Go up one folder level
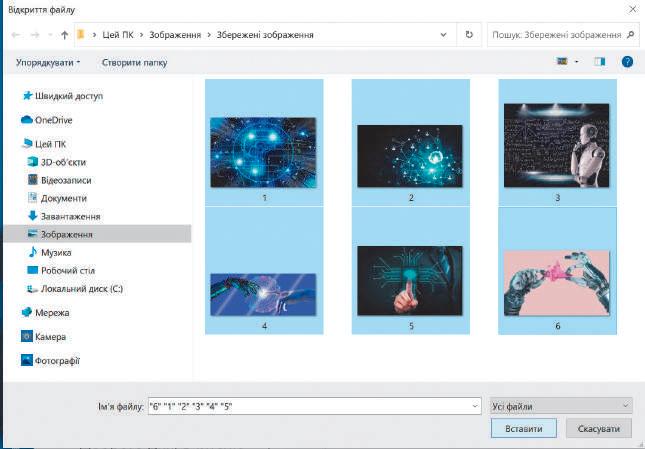This screenshot has width=645, height=449. coord(65,35)
